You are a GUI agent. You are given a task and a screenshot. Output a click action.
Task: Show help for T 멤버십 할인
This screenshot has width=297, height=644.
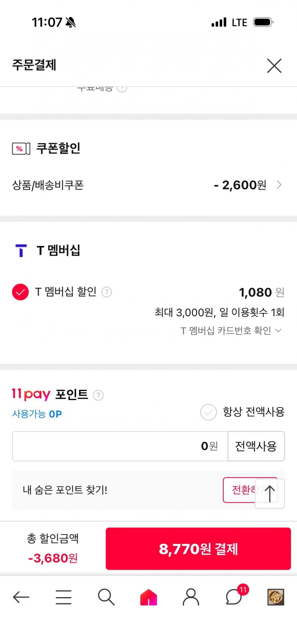(x=106, y=292)
